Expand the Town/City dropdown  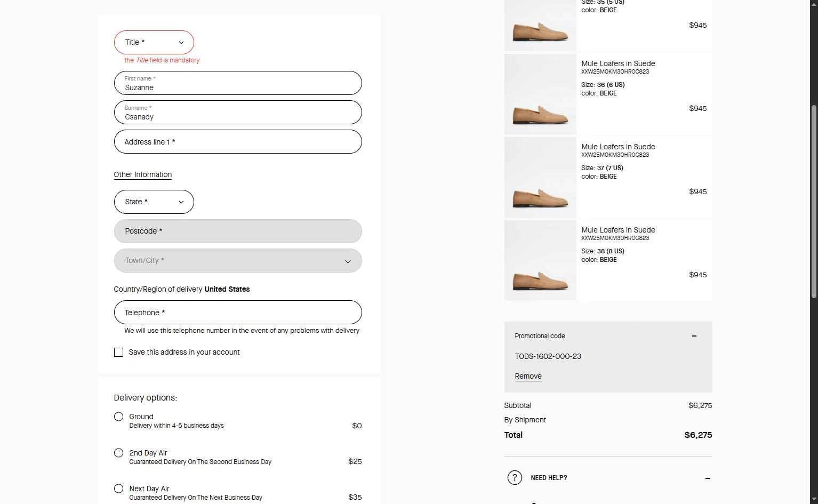click(238, 261)
